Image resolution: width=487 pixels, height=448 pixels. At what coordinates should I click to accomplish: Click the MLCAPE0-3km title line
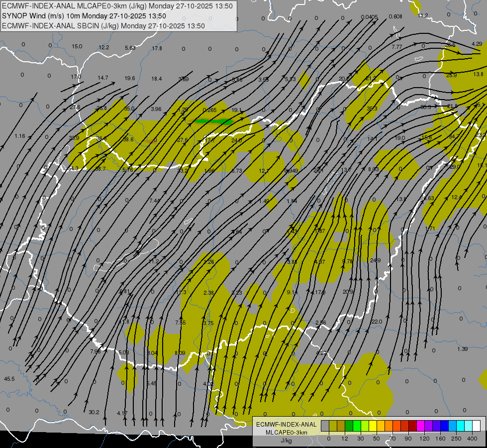(x=117, y=6)
